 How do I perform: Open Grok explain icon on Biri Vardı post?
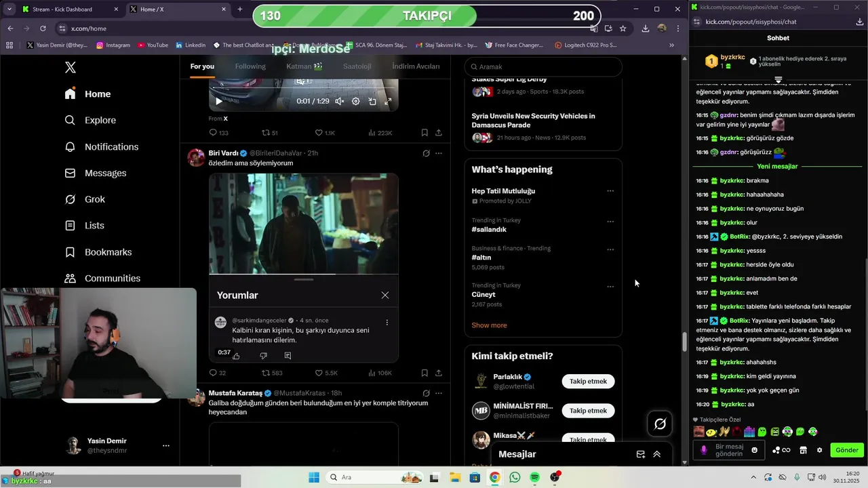(x=426, y=153)
